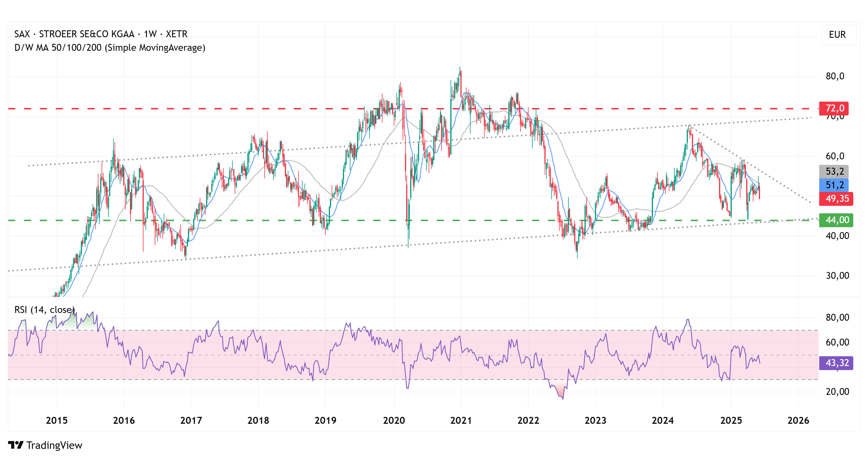Click the RSI 60,00 axis label
Viewport: 868px width, 459px height.
837,342
